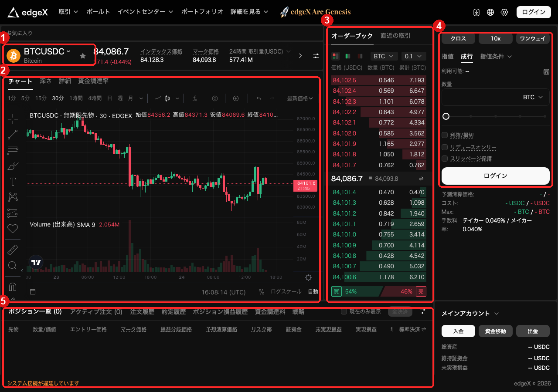
Task: Open the chart date range calendar icon
Action: [33, 291]
